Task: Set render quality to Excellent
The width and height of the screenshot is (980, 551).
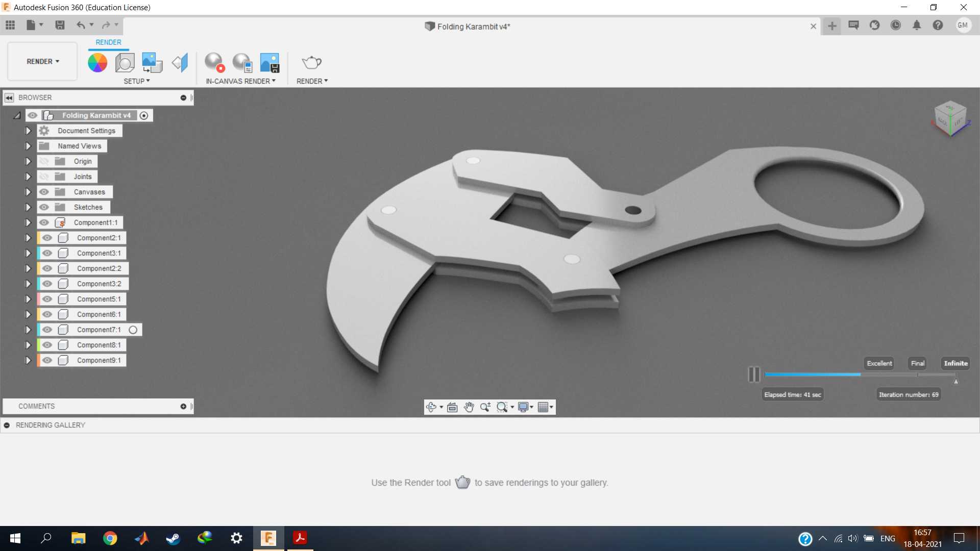Action: tap(879, 363)
